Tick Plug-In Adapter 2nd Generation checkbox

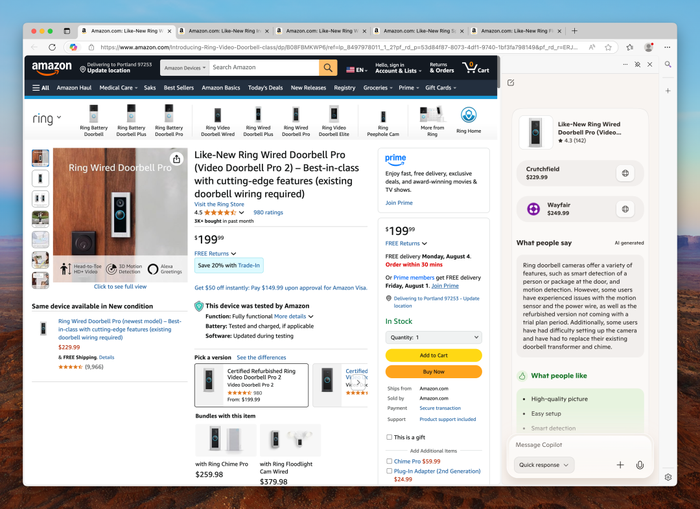click(389, 471)
